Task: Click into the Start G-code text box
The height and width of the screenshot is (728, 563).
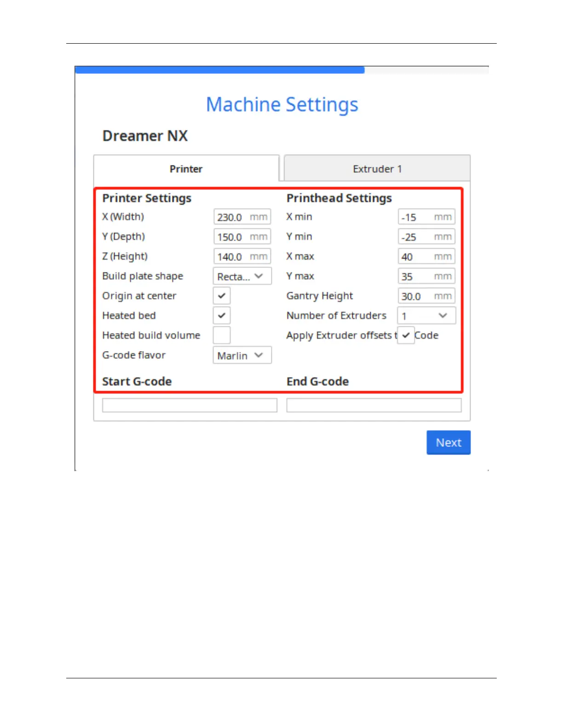Action: pos(190,405)
